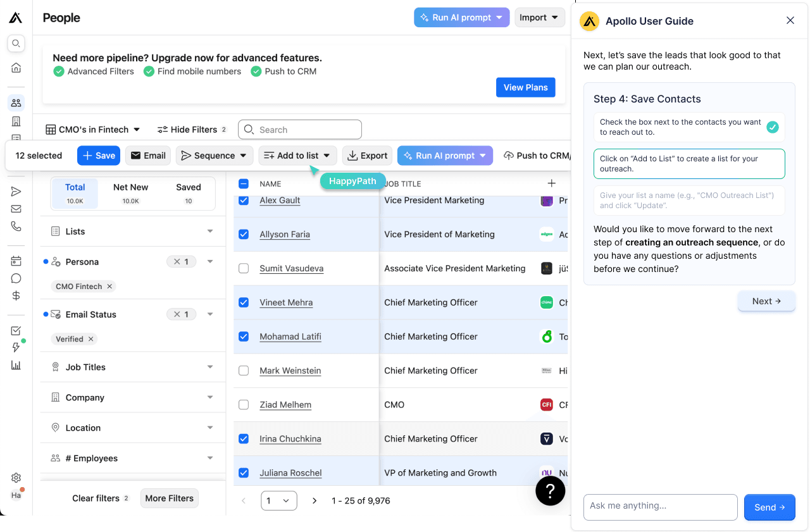The image size is (810, 532).
Task: Focus the Ask me anything input
Action: click(661, 507)
